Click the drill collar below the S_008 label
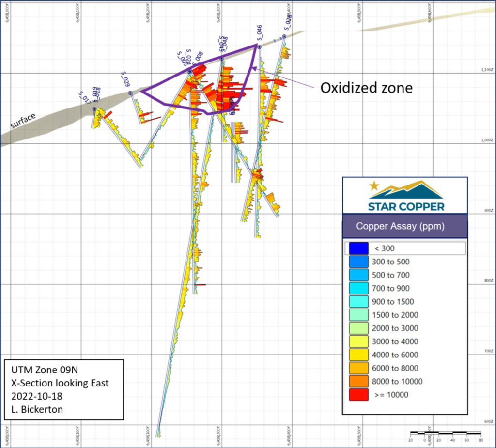This screenshot has width=496, height=448. click(x=189, y=71)
